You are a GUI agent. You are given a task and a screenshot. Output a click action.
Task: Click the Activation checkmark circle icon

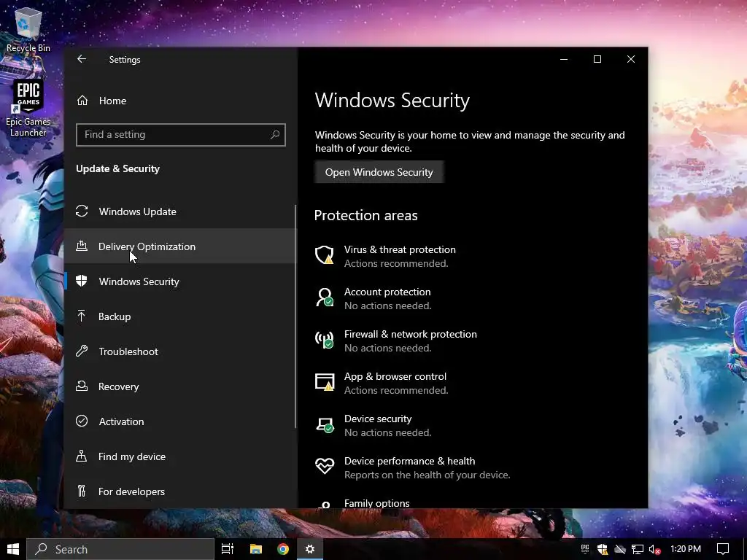pyautogui.click(x=82, y=421)
